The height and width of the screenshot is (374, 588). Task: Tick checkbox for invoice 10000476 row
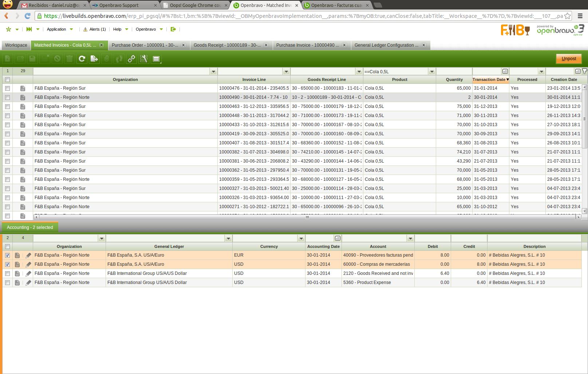click(7, 88)
